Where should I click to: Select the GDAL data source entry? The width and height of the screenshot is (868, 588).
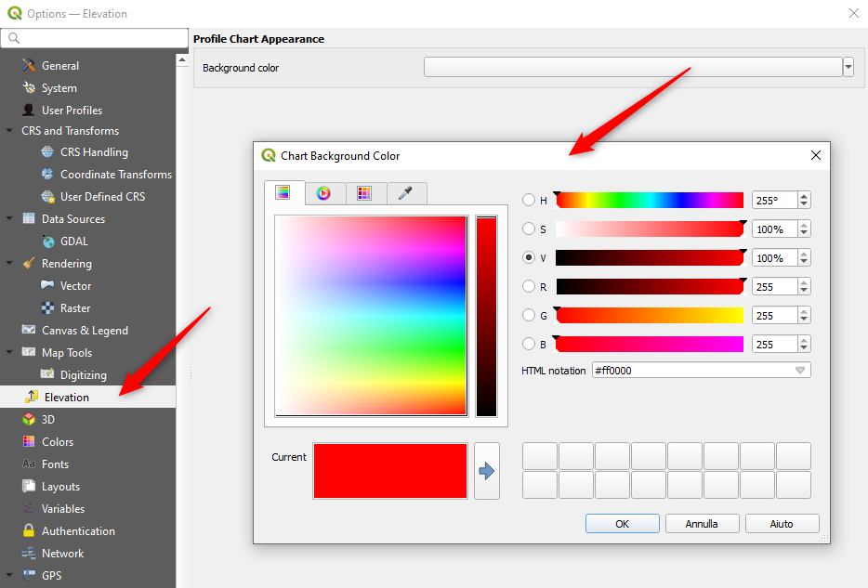73,242
